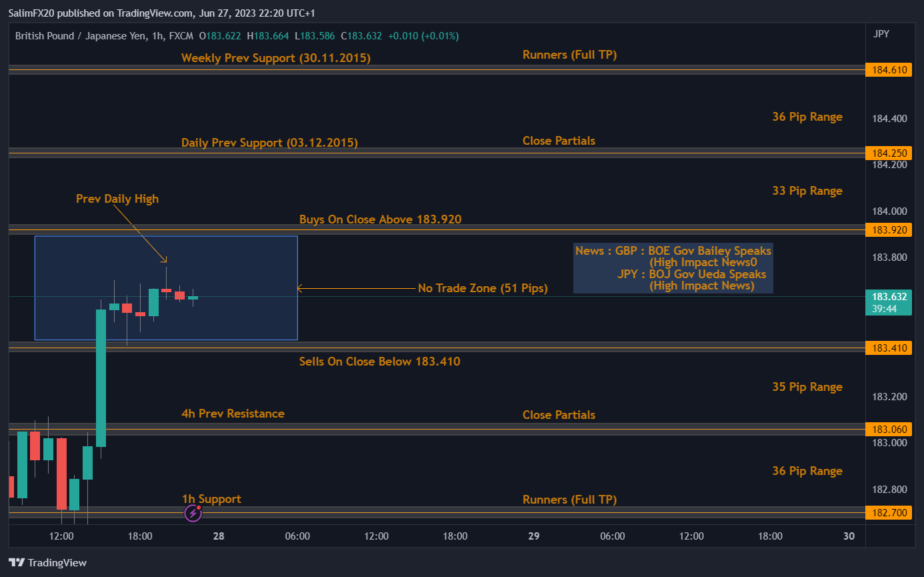Click the 29 date on time axis
This screenshot has height=577, width=924.
[x=533, y=536]
